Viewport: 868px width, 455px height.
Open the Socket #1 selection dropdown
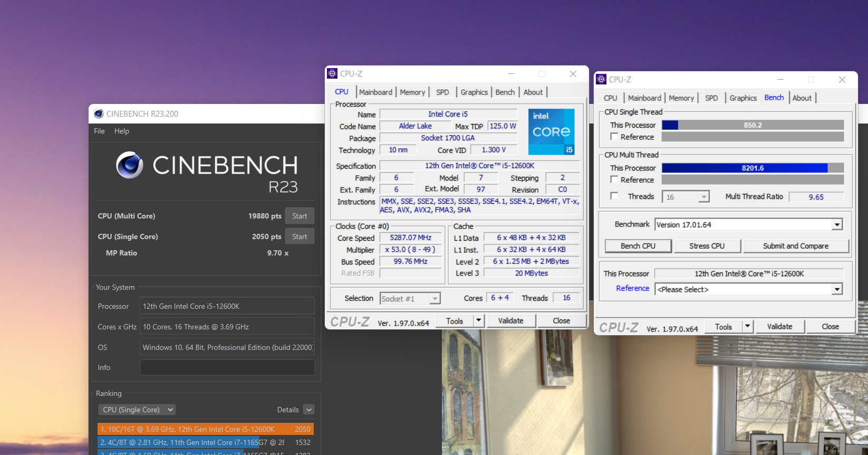click(435, 299)
